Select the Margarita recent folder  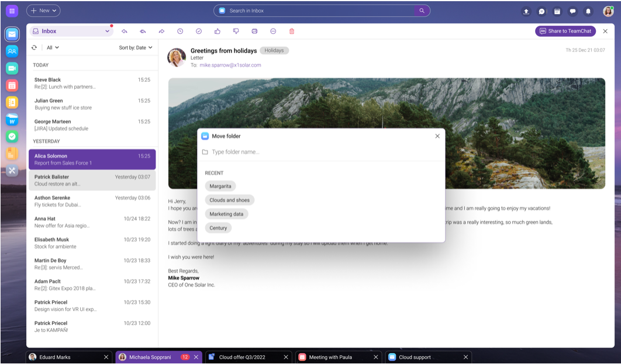[220, 186]
